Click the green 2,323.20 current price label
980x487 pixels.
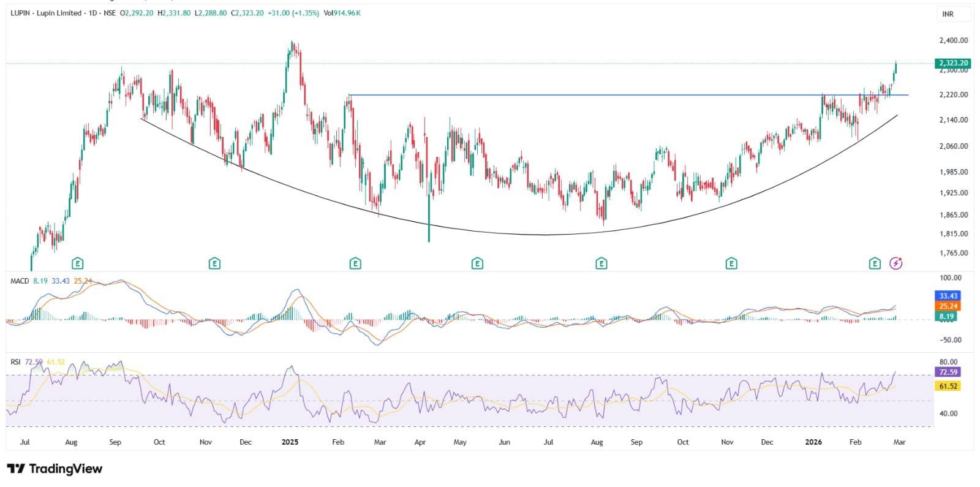[x=953, y=63]
